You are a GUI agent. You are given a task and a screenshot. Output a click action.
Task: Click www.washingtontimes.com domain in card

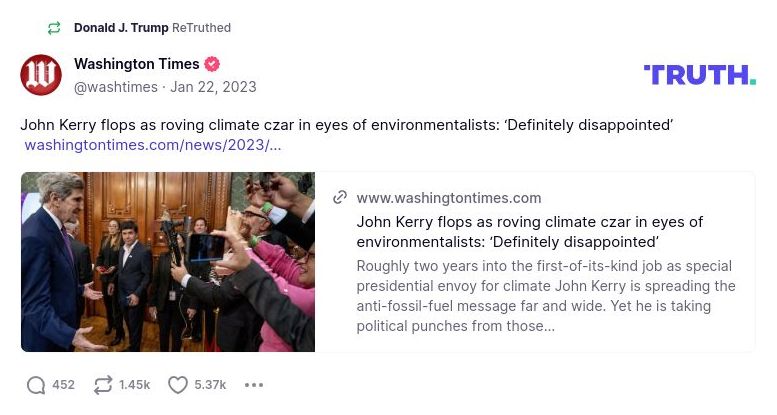coord(448,198)
